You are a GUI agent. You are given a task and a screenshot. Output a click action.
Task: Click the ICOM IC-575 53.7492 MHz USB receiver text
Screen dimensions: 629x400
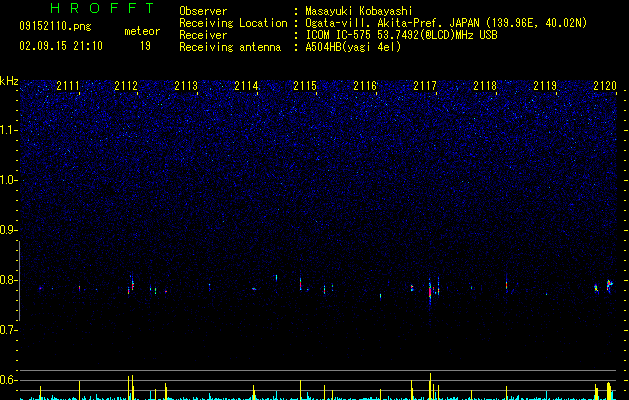401,35
